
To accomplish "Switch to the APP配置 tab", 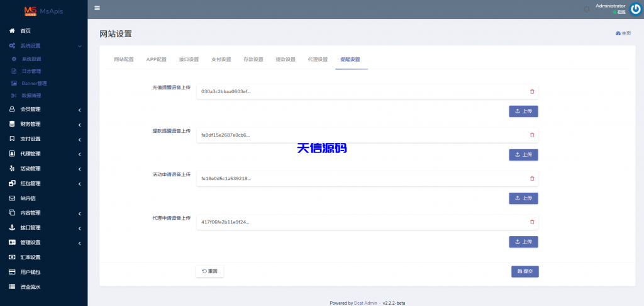I will 157,60.
